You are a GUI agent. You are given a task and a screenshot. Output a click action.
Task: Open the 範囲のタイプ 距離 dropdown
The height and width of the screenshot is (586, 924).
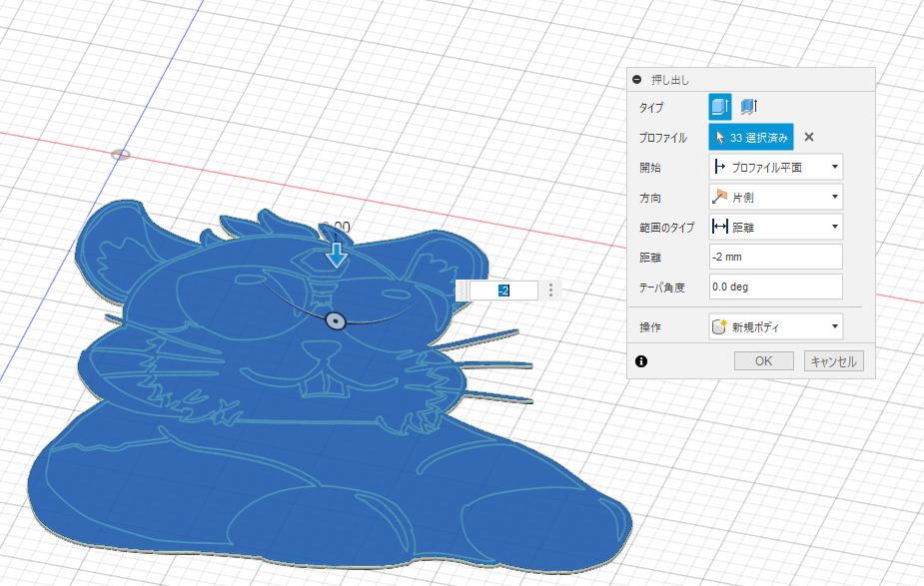(775, 227)
